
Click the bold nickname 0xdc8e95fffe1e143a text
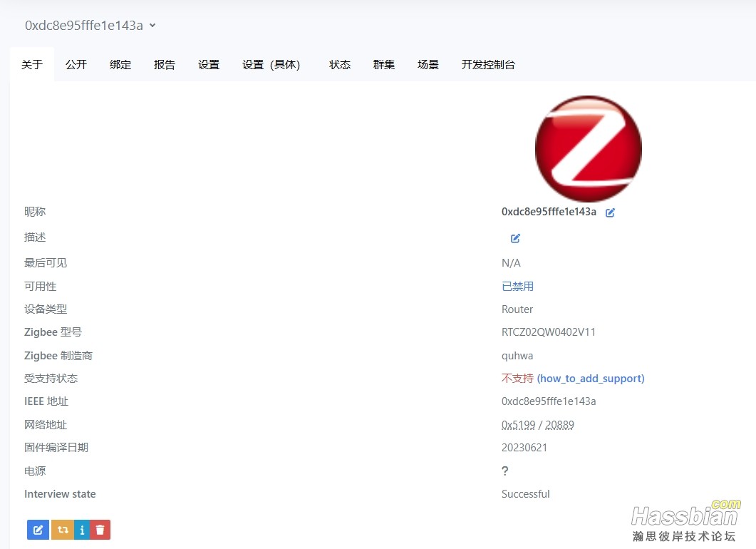pyautogui.click(x=549, y=212)
